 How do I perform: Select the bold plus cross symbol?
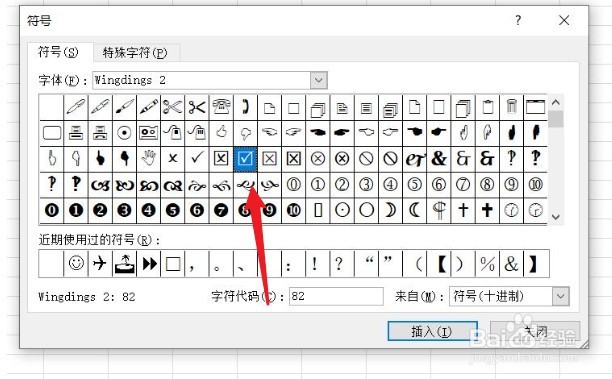tap(487, 210)
